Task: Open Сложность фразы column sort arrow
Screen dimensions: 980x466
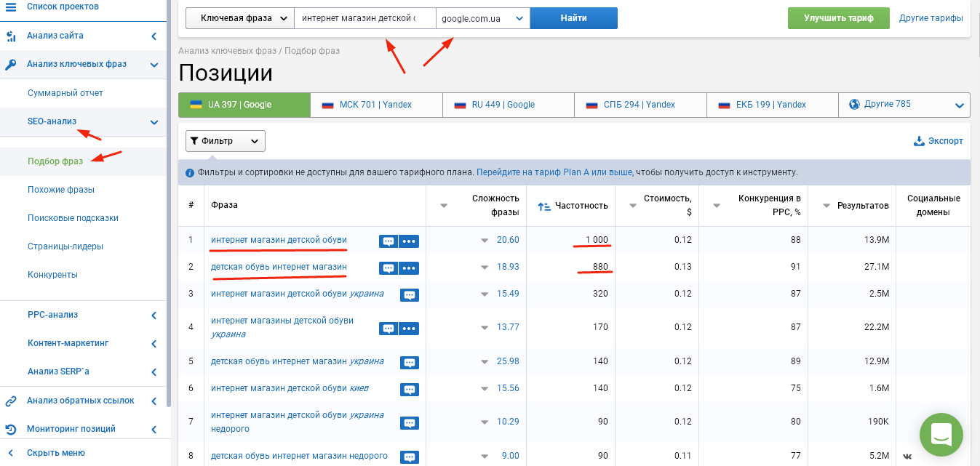Action: (x=444, y=206)
